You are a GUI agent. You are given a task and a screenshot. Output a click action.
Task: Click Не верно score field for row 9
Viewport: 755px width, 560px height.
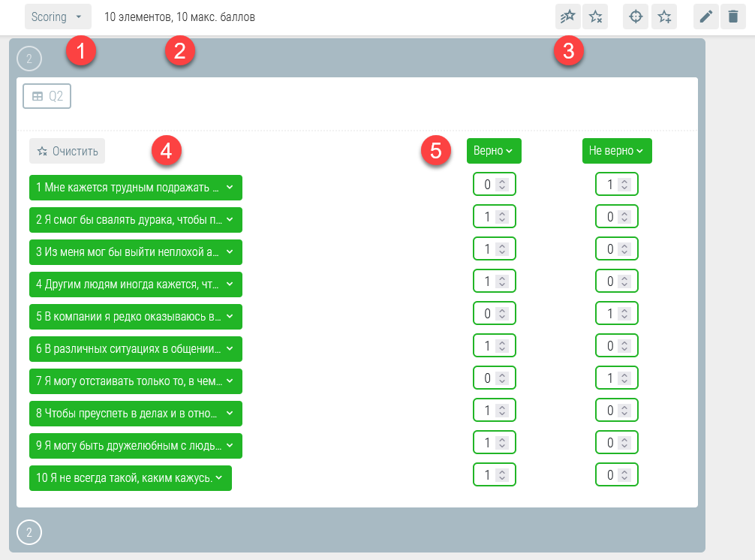pyautogui.click(x=617, y=442)
